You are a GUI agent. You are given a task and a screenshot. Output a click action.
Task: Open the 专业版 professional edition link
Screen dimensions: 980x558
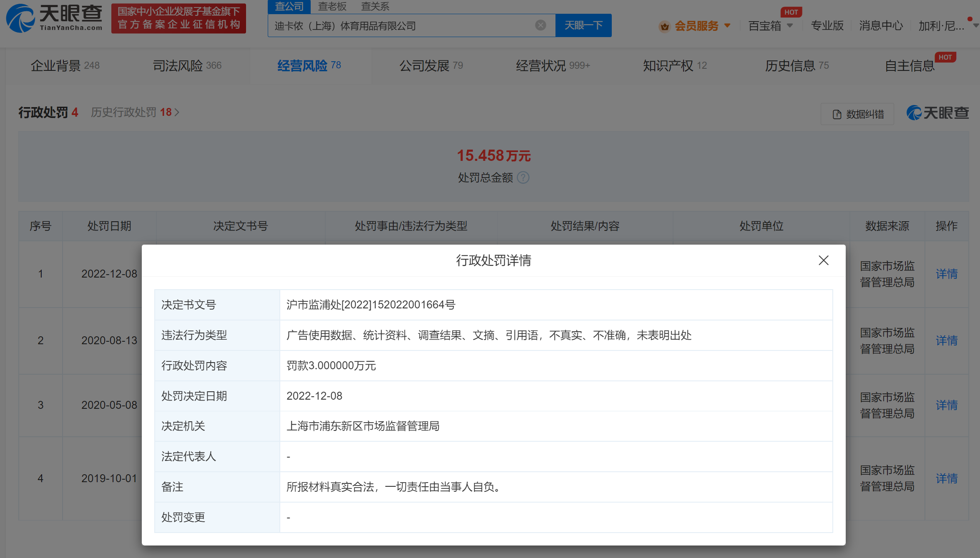827,26
